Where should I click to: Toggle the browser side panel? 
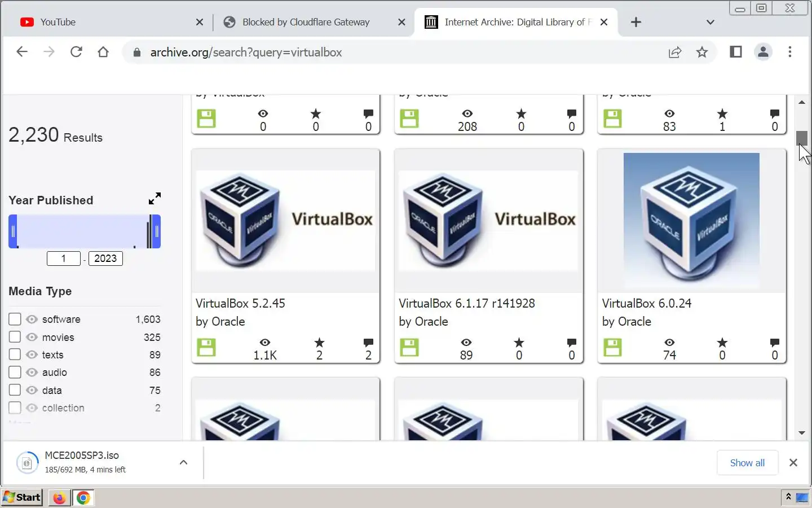[x=736, y=52]
